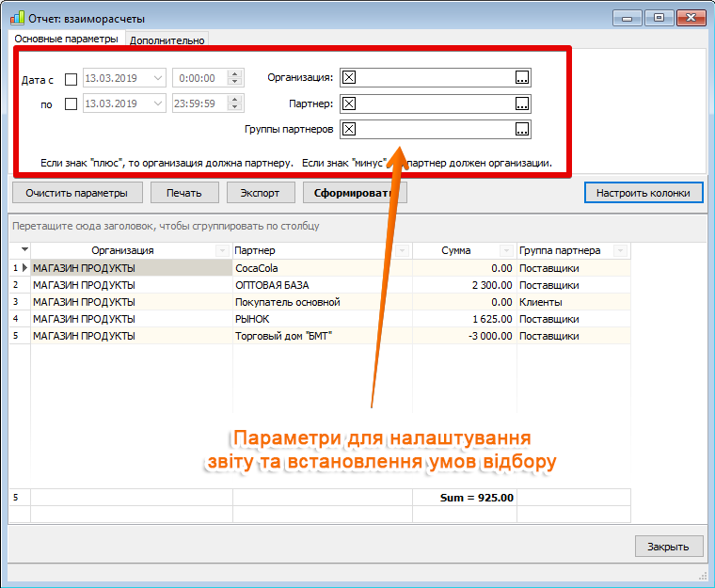Decrease the 23:59:59 end time
Viewport: 715px width, 588px height.
point(235,107)
